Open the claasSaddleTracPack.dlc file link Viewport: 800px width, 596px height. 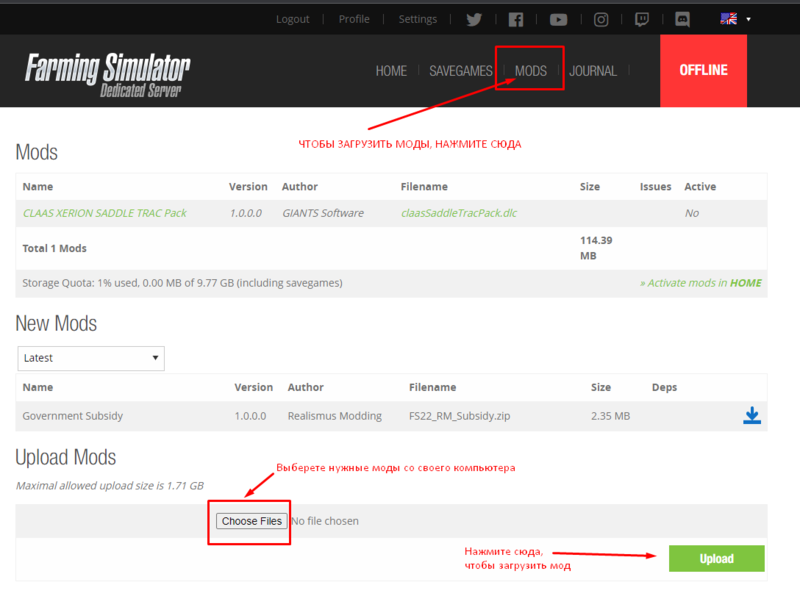[459, 213]
